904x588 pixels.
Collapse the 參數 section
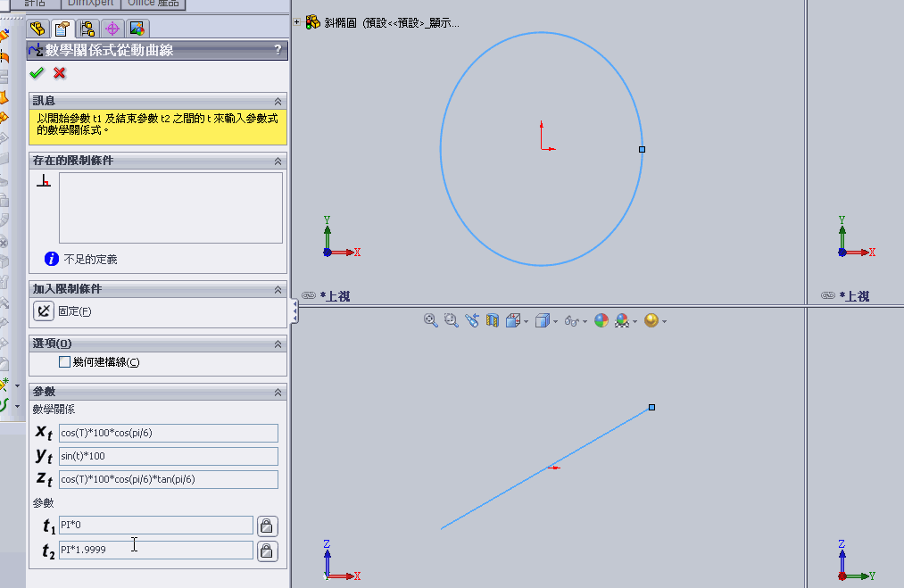click(x=278, y=392)
